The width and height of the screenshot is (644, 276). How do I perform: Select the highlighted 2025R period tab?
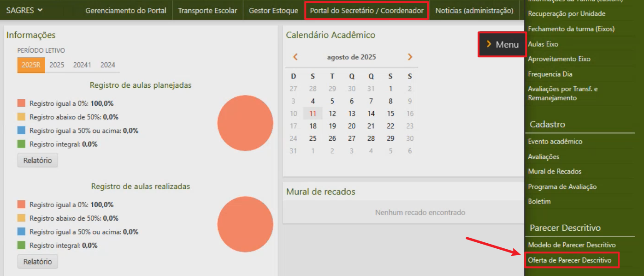31,65
